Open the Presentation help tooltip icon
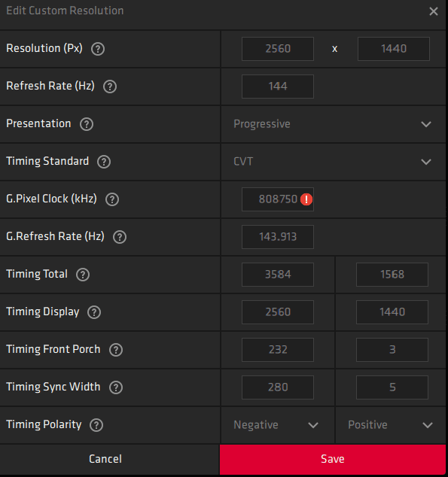 click(87, 124)
